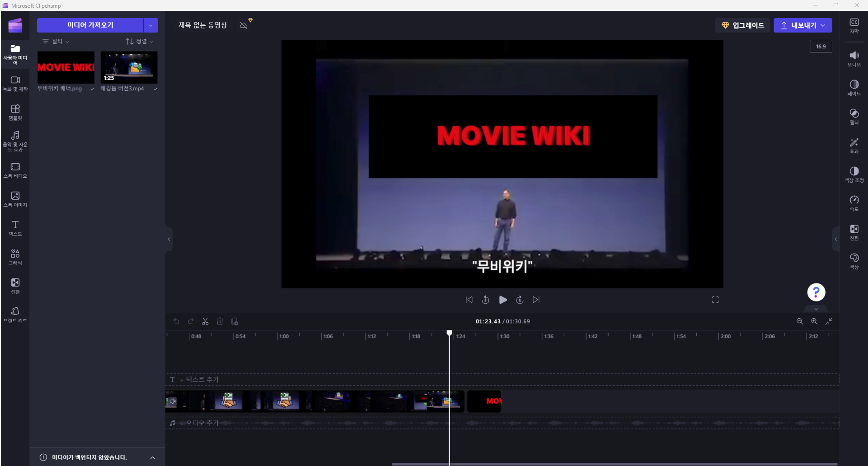Skip to the start of the video
The image size is (868, 466).
coord(469,300)
